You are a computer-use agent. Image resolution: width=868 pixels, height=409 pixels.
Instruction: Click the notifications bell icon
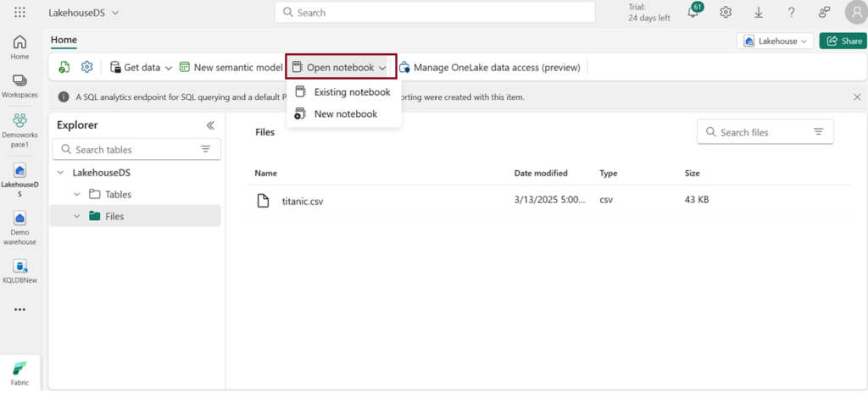(x=693, y=13)
